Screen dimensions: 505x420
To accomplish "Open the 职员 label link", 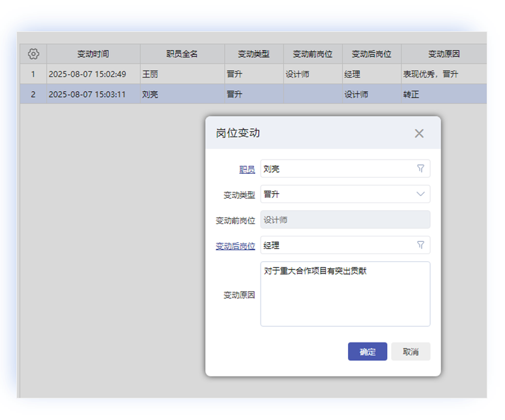I will tap(247, 169).
